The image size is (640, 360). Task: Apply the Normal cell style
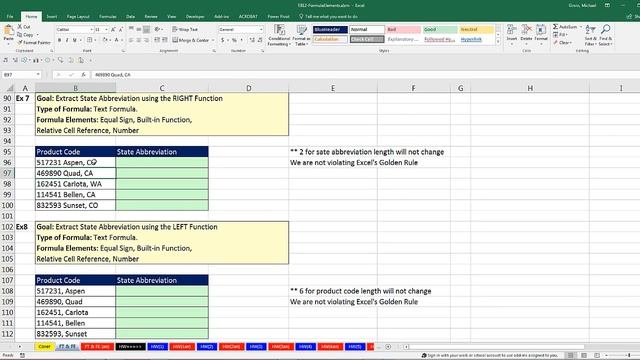click(367, 29)
